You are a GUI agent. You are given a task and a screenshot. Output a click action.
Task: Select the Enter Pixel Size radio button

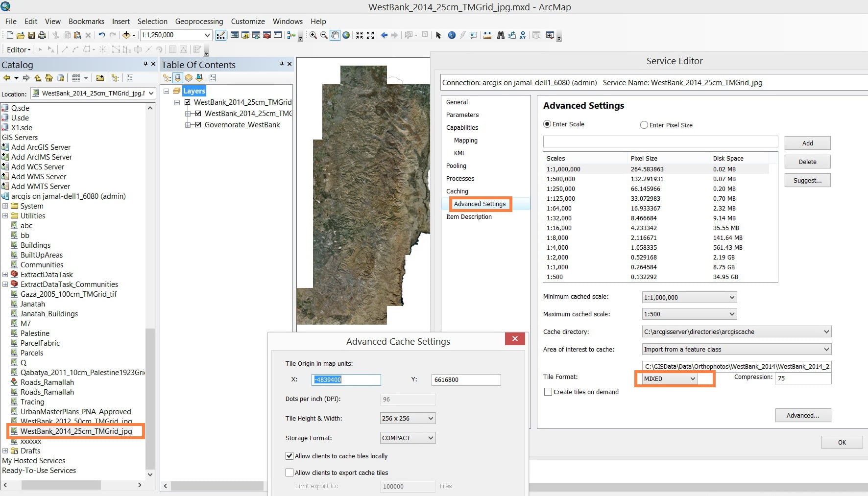(644, 125)
